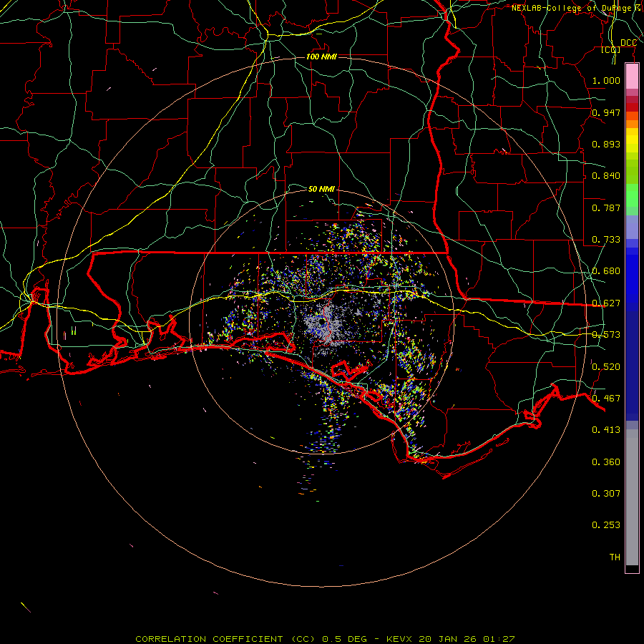Click the 0.360 scale label
The width and height of the screenshot is (644, 644).
pyautogui.click(x=606, y=462)
